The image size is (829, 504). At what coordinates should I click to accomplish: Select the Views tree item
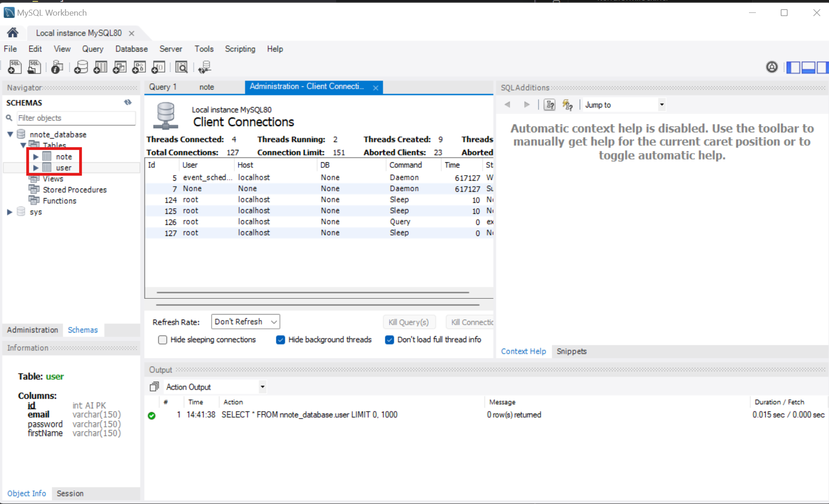click(x=53, y=179)
